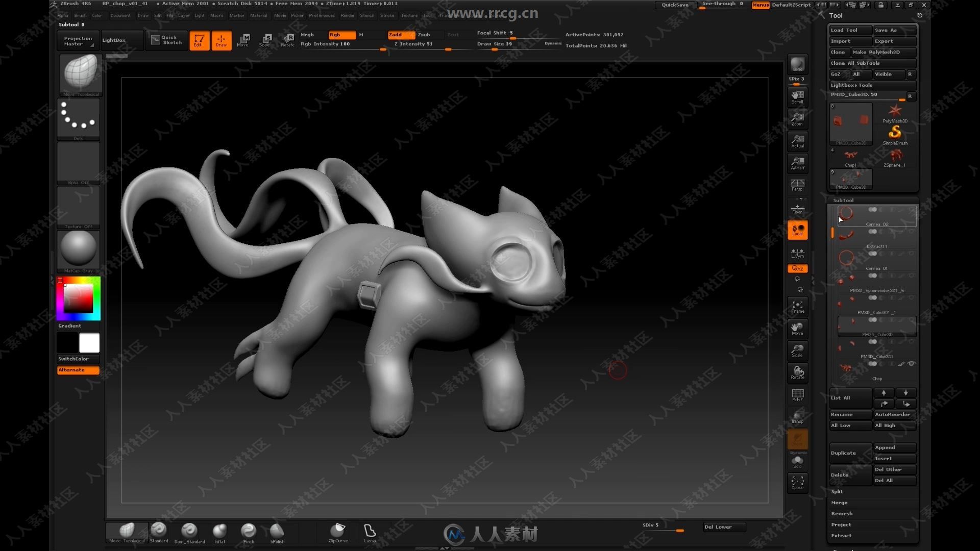
Task: Collapse the SubTool palette header
Action: [843, 201]
